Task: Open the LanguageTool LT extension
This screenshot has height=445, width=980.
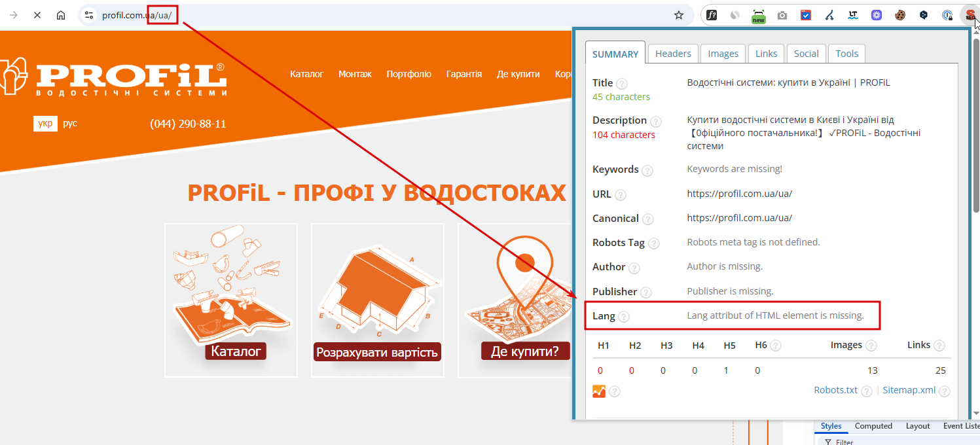Action: 853,15
